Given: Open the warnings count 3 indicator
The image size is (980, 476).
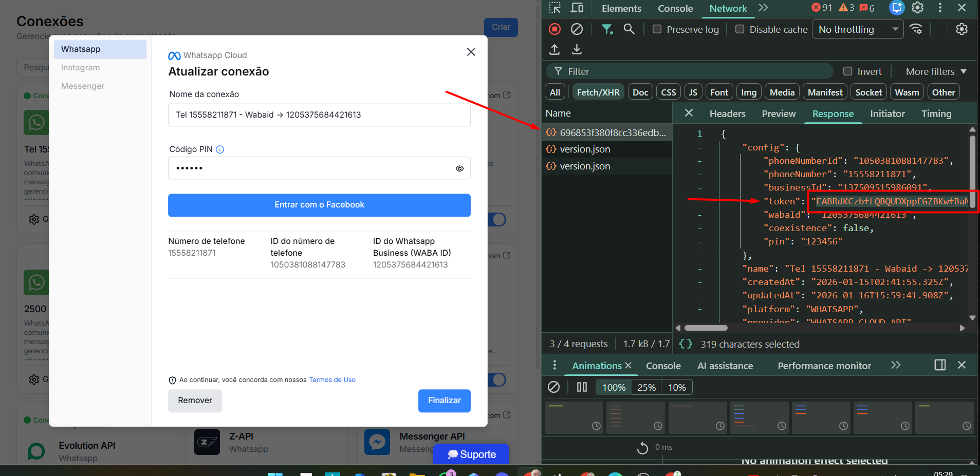Looking at the screenshot, I should pyautogui.click(x=846, y=8).
